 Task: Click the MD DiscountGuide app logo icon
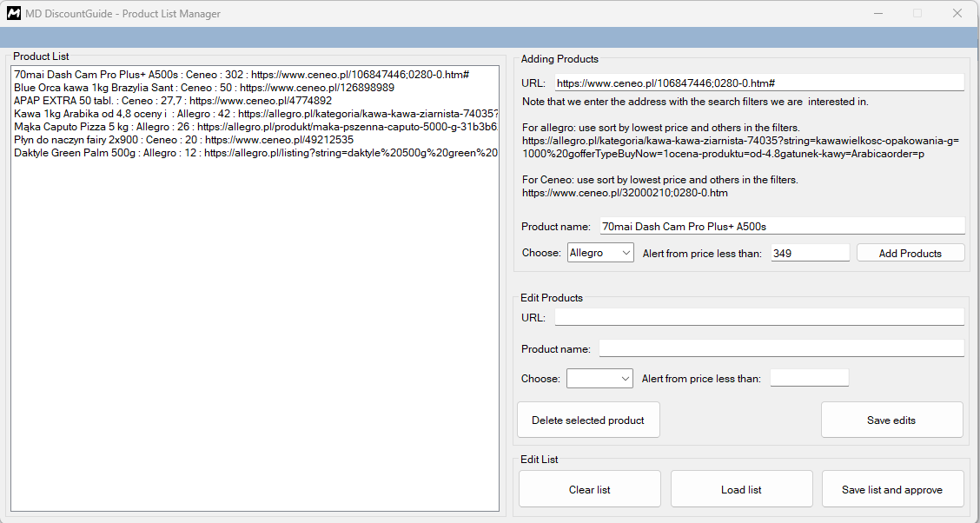pyautogui.click(x=13, y=13)
